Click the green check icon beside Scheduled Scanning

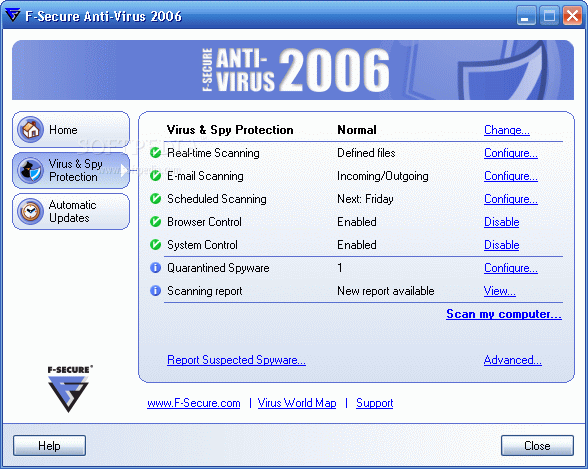(x=155, y=199)
